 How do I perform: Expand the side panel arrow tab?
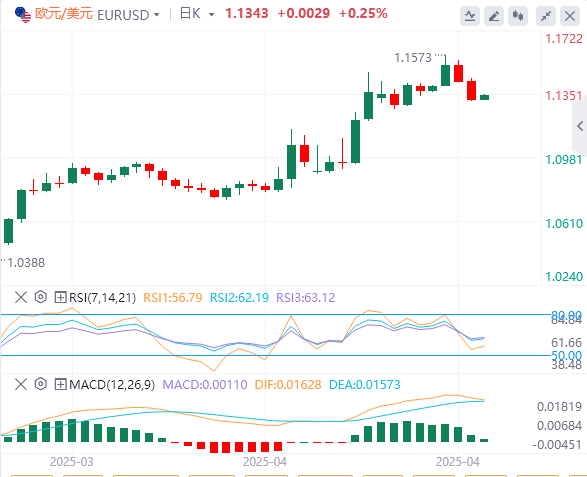pyautogui.click(x=580, y=126)
